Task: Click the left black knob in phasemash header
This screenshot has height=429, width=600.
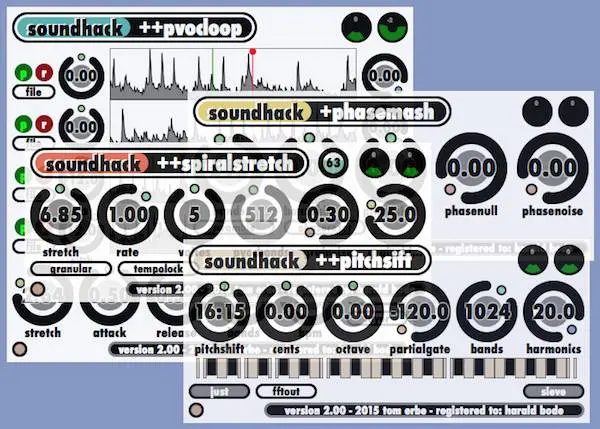Action: pos(537,111)
